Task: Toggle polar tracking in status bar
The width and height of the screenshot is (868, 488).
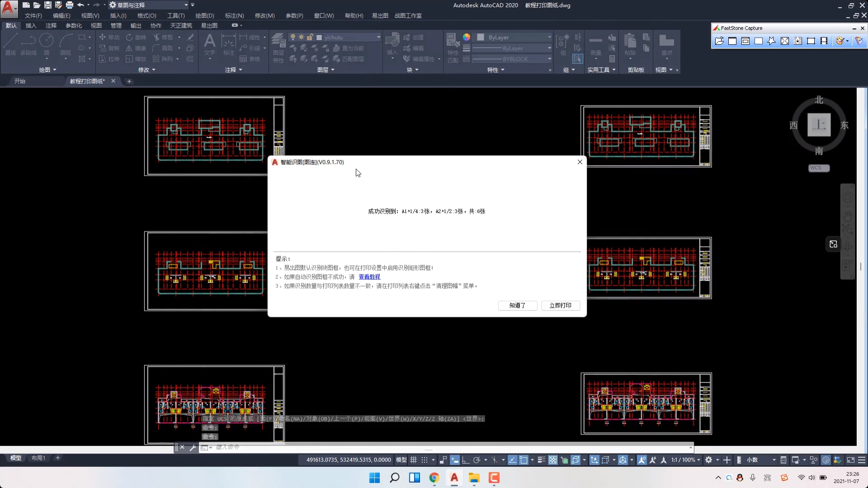Action: pos(476,460)
